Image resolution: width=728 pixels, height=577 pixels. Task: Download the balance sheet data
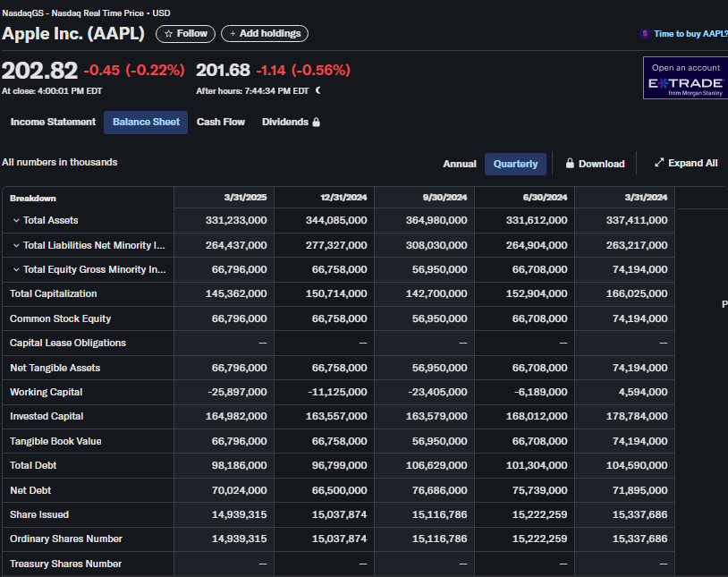(x=596, y=164)
